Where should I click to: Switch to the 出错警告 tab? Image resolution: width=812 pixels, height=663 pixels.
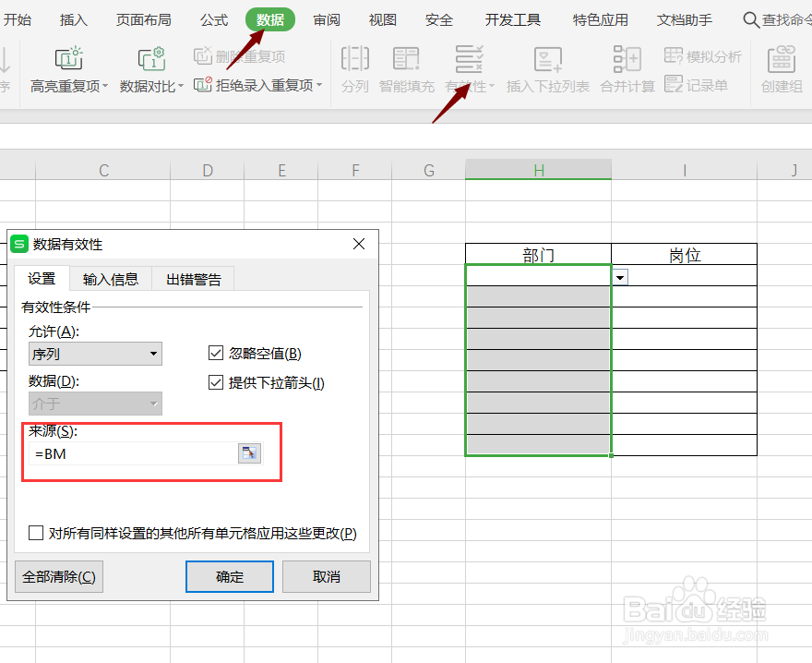tap(192, 279)
